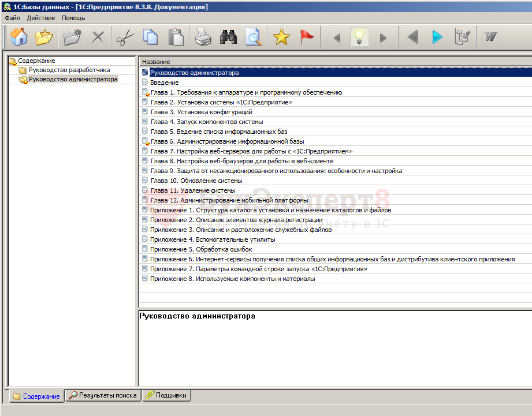This screenshot has width=532, height=416.
Task: Click the light bulb icon
Action: tap(359, 38)
